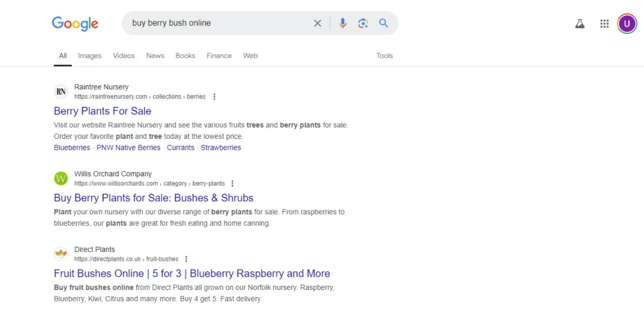644x316 pixels.
Task: Open more options for Raintree Nursery result
Action: tap(214, 97)
